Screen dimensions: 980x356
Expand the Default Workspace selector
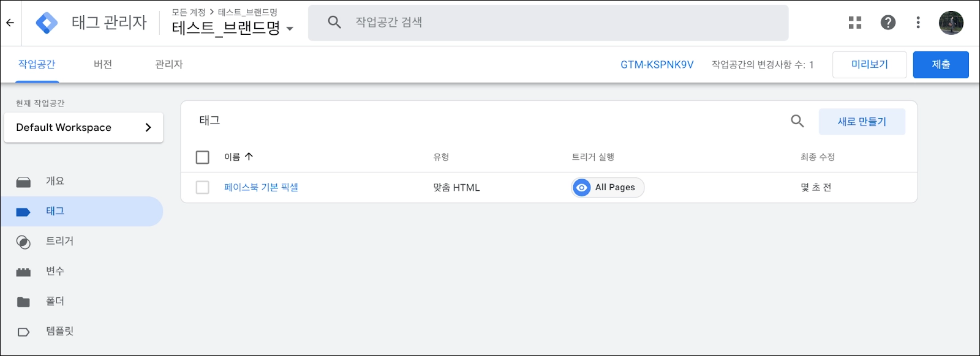[x=83, y=127]
